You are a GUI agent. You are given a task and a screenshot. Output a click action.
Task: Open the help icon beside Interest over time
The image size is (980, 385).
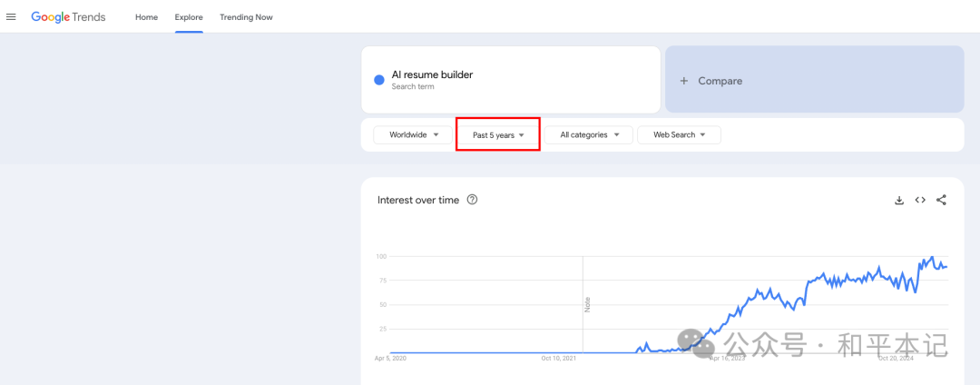point(473,200)
